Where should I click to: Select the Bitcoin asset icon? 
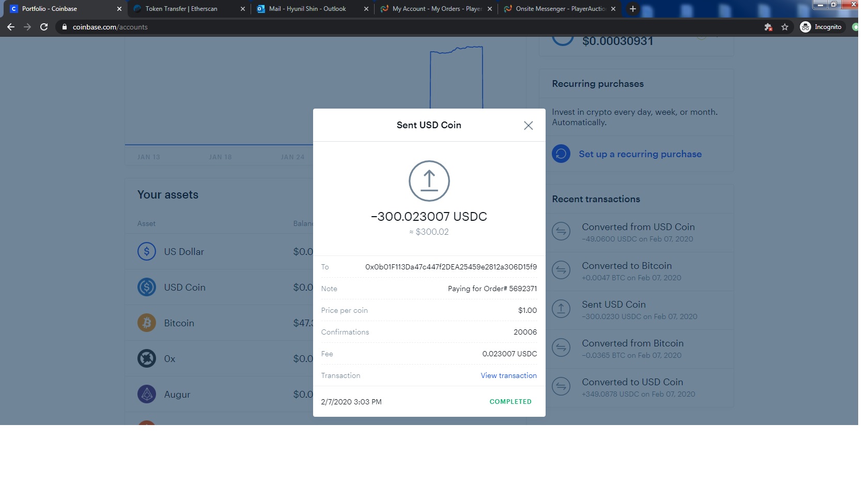(147, 323)
